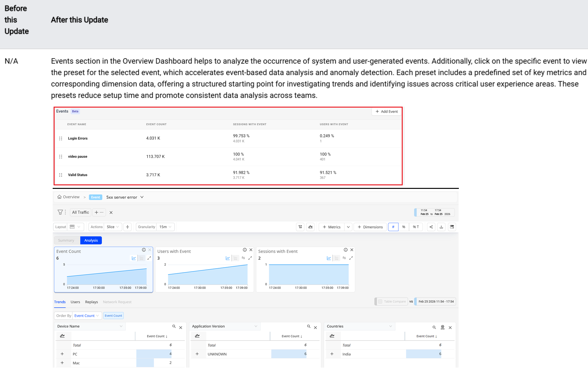Click the share icon in the toolbar
The width and height of the screenshot is (588, 372).
click(431, 227)
